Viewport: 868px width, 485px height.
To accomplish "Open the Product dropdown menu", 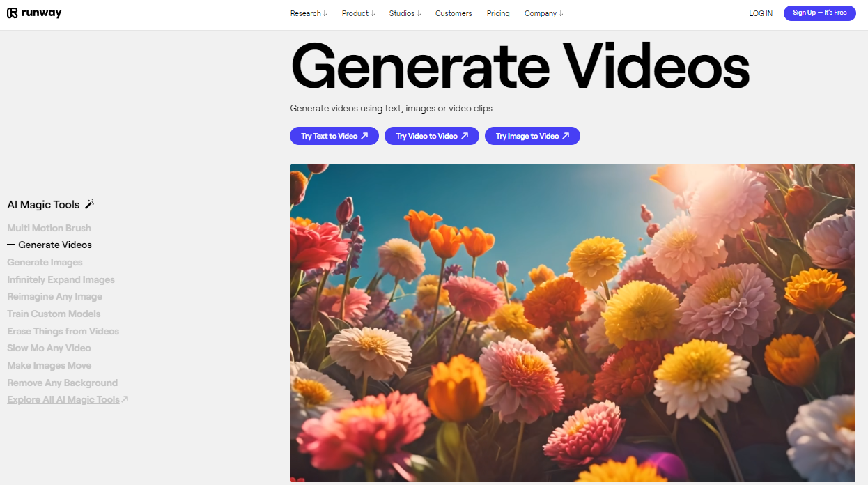I will pos(359,13).
